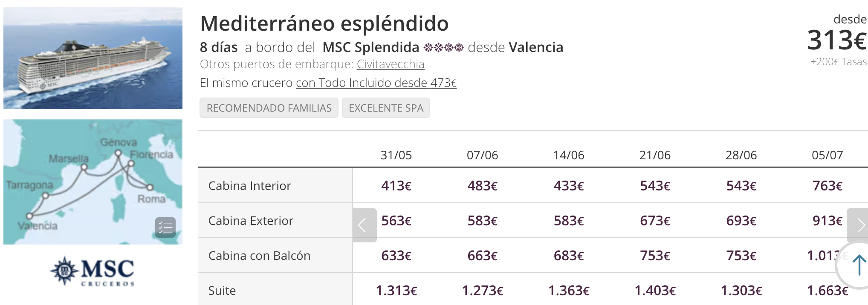This screenshot has height=305, width=868.
Task: Click the left arrow of the price table
Action: pos(365,225)
